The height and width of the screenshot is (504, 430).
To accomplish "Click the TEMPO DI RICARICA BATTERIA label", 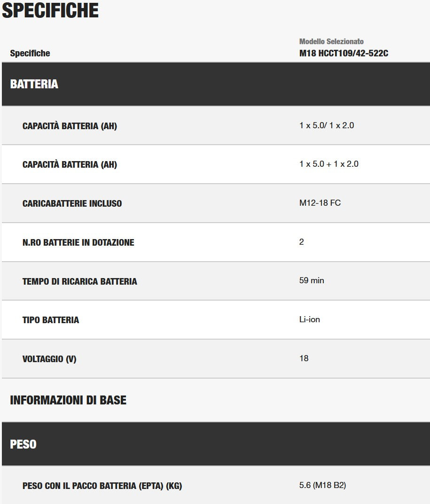I will [79, 281].
